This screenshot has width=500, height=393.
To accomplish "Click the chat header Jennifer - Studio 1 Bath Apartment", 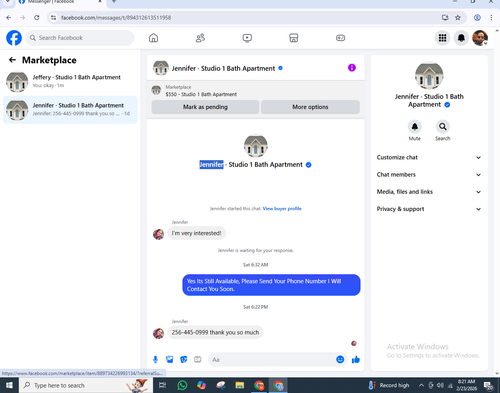I will [223, 68].
